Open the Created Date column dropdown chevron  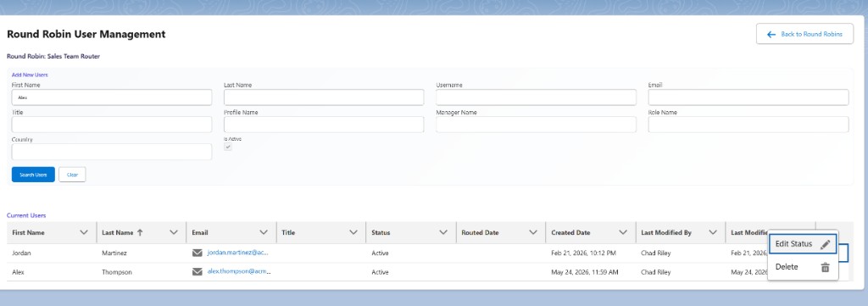[623, 232]
